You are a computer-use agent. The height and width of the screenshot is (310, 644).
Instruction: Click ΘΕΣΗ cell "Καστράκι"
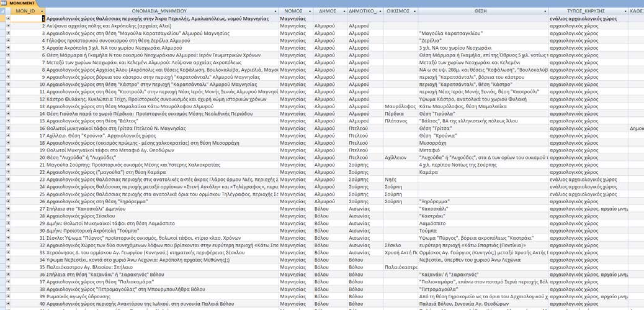(x=483, y=216)
